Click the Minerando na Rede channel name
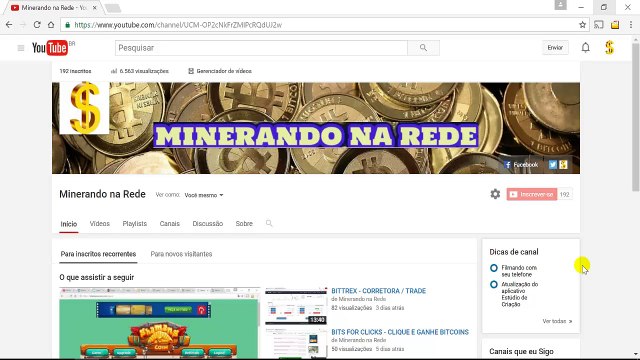Screen dimensions: 640x360 pos(102,194)
